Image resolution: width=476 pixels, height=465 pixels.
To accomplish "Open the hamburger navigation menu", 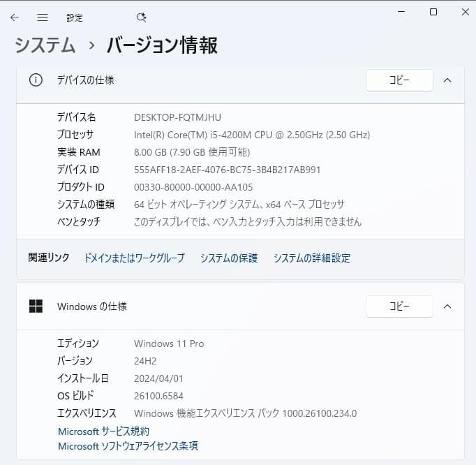I will 43,17.
